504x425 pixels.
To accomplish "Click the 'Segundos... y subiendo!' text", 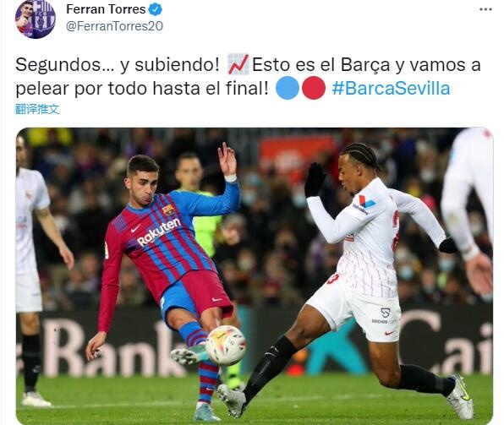I will click(118, 65).
